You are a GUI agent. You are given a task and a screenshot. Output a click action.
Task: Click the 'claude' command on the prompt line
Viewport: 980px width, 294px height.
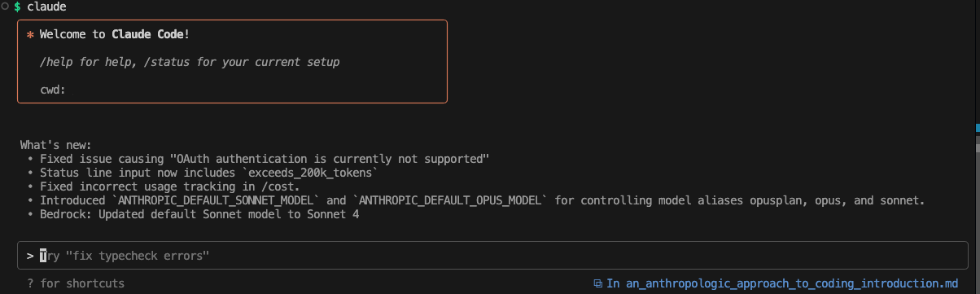point(46,7)
